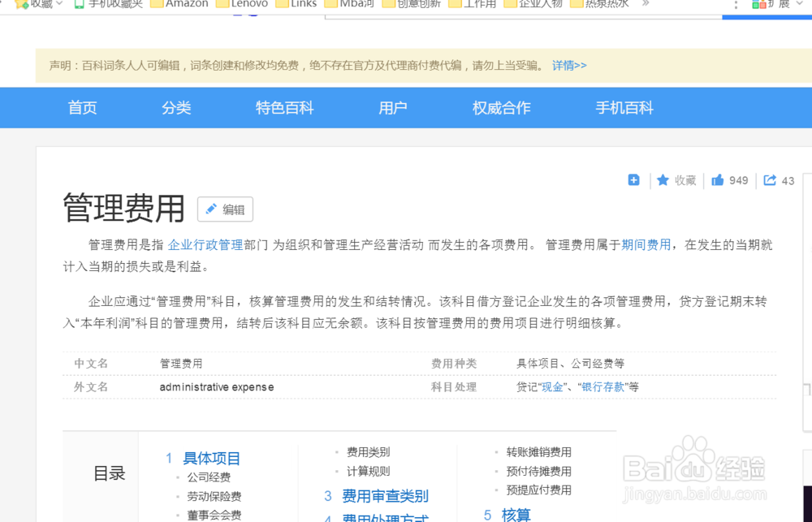Screen dimensions: 812x522
Task: Expand the 收藏 favorites dropdown arrow
Action: (58, 3)
